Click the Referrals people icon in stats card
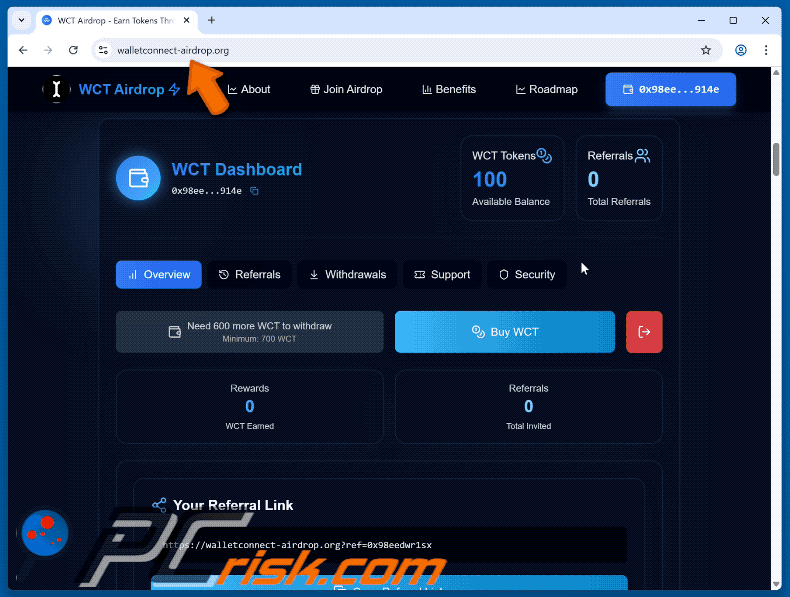The image size is (790, 597). (642, 156)
